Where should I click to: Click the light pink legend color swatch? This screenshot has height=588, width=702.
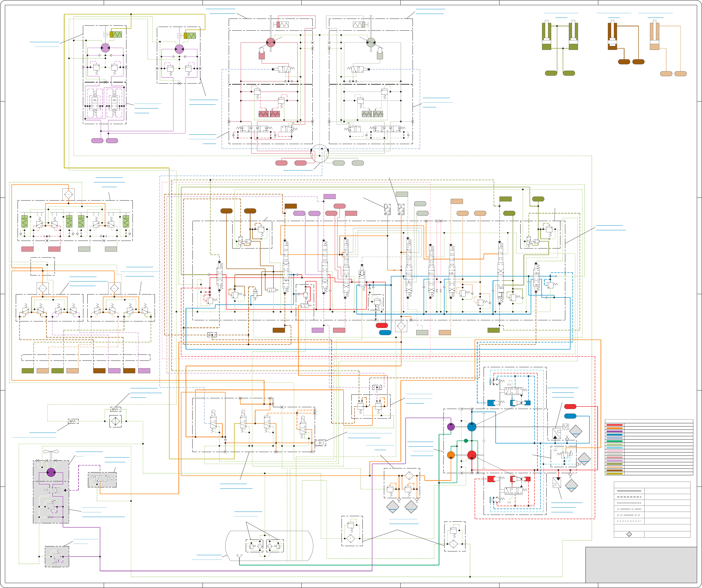614,451
